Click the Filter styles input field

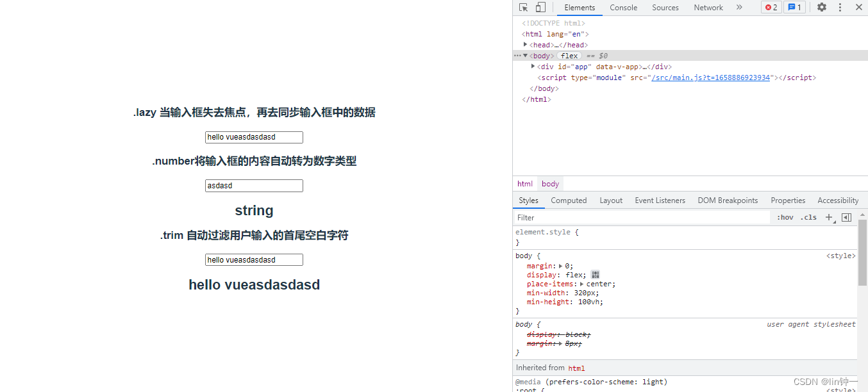pos(641,218)
